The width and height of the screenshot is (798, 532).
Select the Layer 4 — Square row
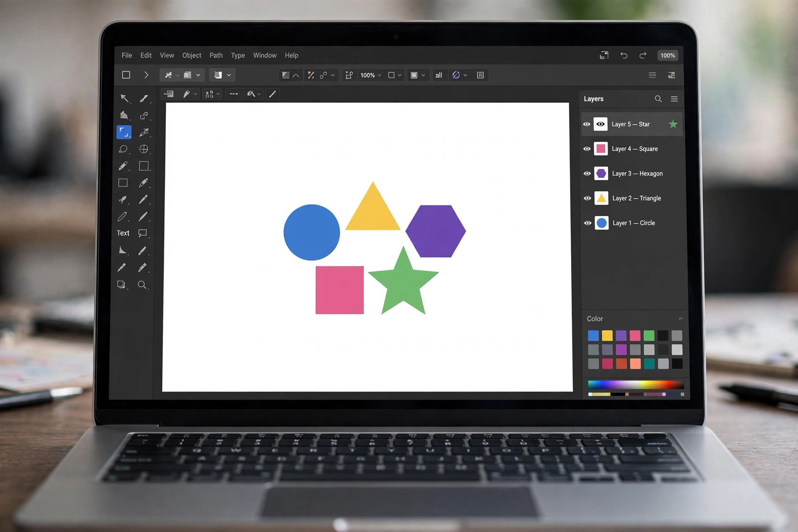click(632, 149)
